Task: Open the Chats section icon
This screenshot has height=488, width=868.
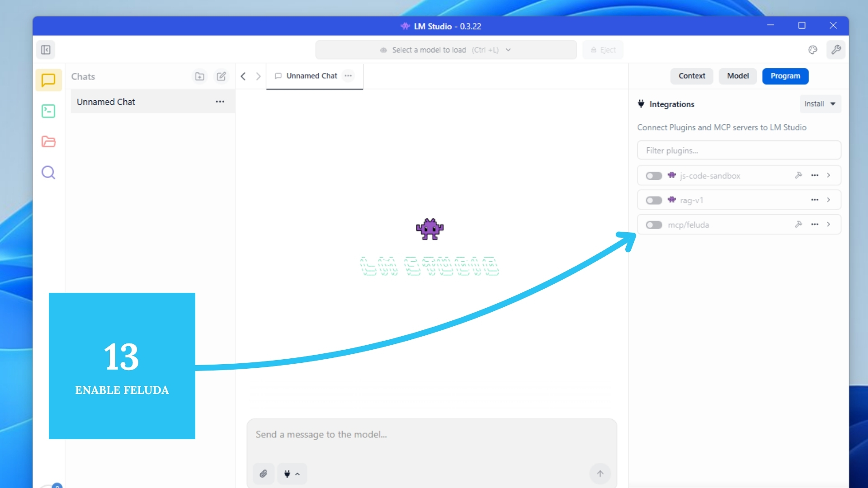Action: click(48, 80)
